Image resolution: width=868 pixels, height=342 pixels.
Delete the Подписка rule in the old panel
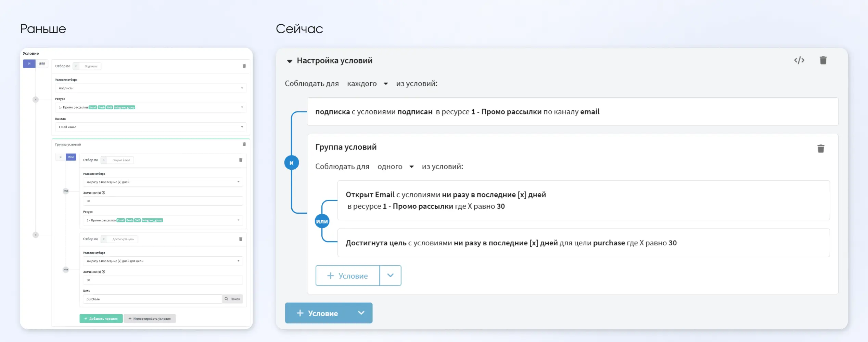point(244,66)
